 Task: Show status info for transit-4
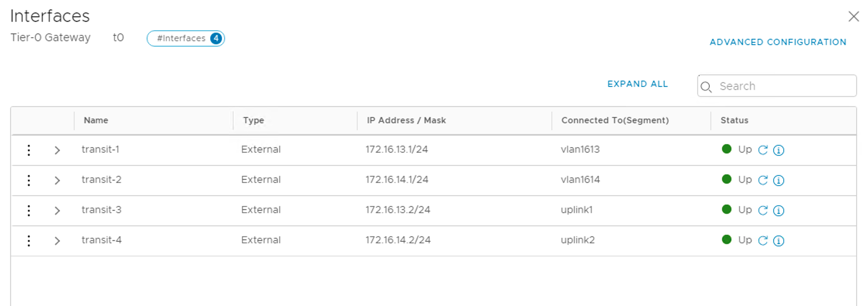tap(778, 241)
